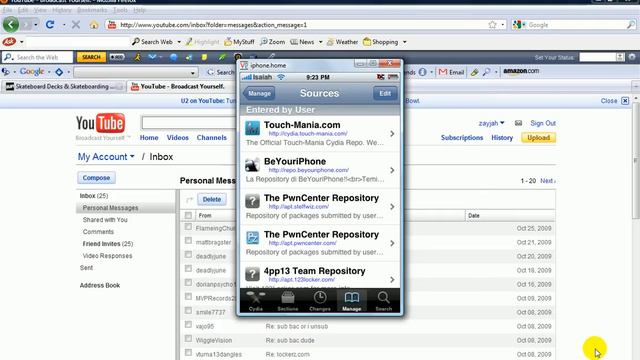This screenshot has width=640, height=360.
Task: Switch to the Skateboard Decks browser tab
Action: coord(64,87)
